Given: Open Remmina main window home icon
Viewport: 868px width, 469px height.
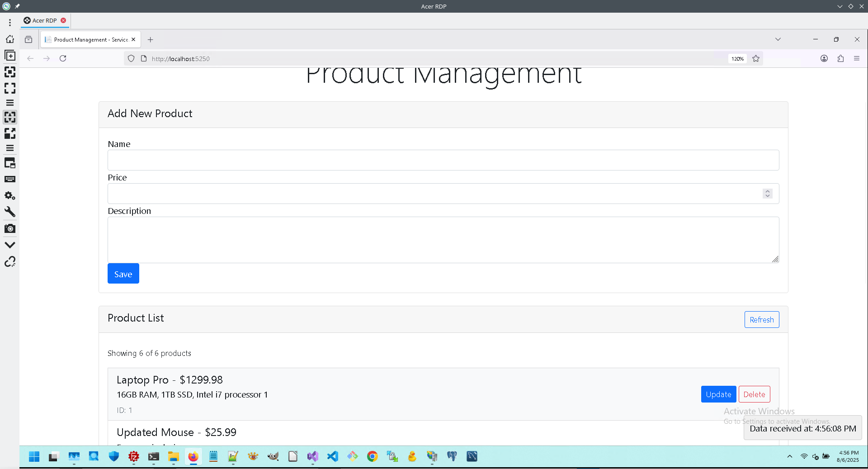Looking at the screenshot, I should 10,39.
